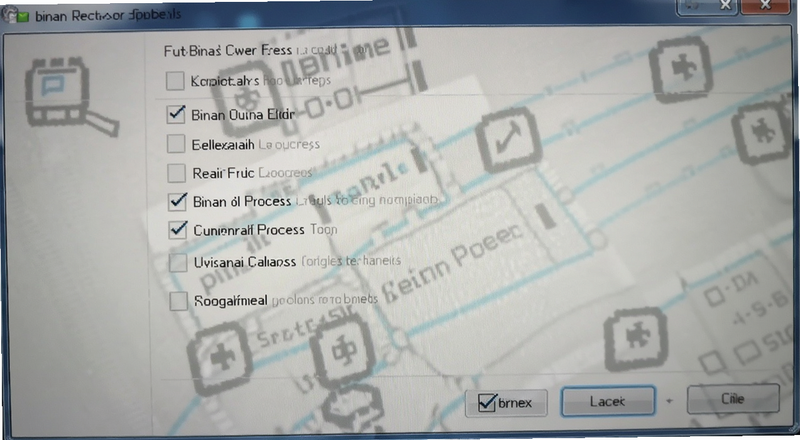Click the monitor with magnifier icon

pos(71,97)
